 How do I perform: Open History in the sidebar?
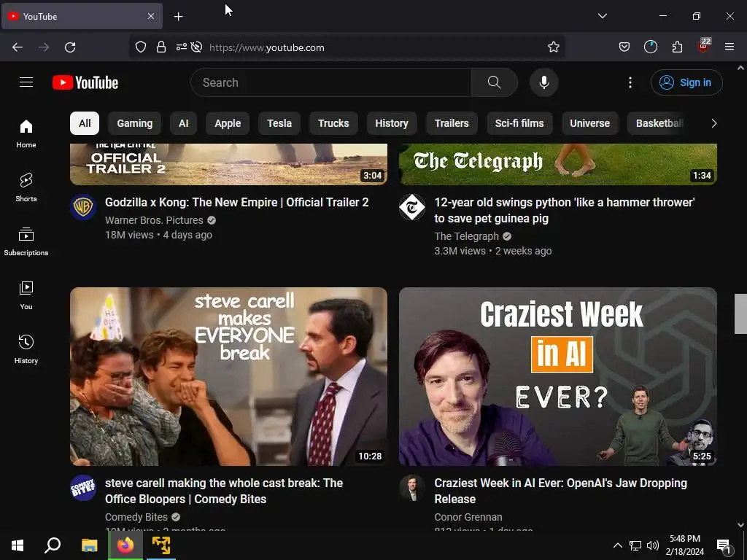click(x=26, y=349)
